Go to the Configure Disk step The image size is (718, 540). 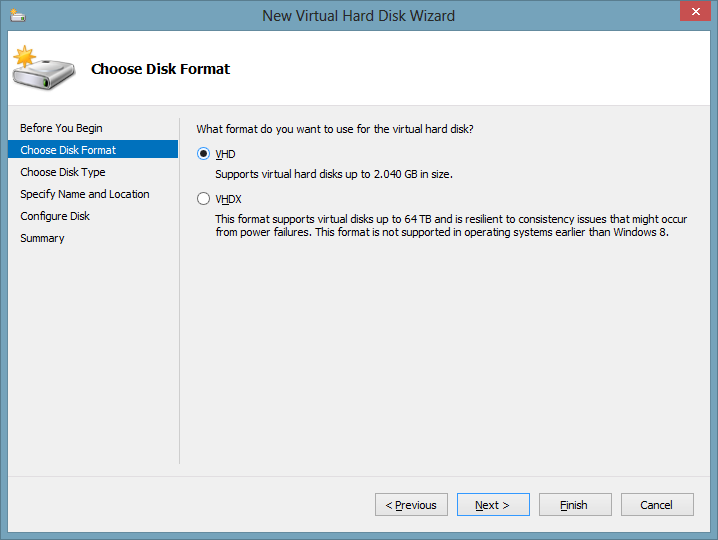point(55,216)
